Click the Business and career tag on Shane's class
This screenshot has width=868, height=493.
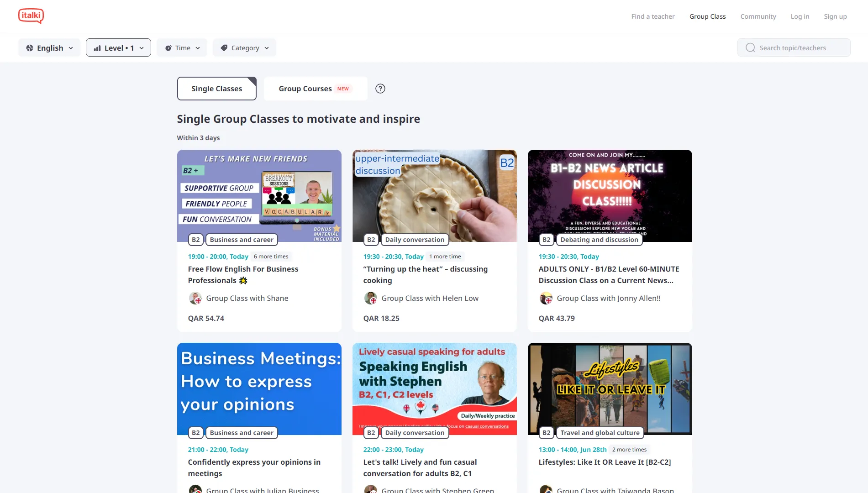pos(242,240)
